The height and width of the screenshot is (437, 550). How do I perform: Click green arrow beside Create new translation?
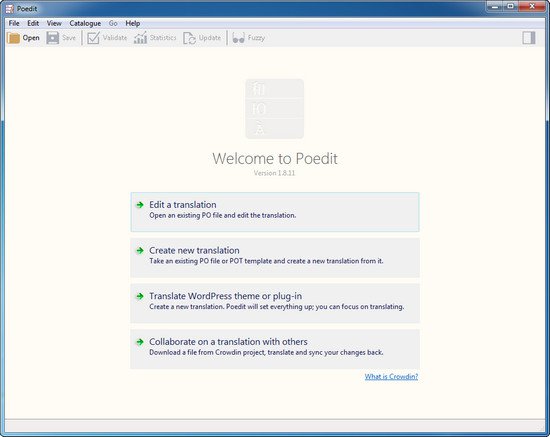point(140,250)
